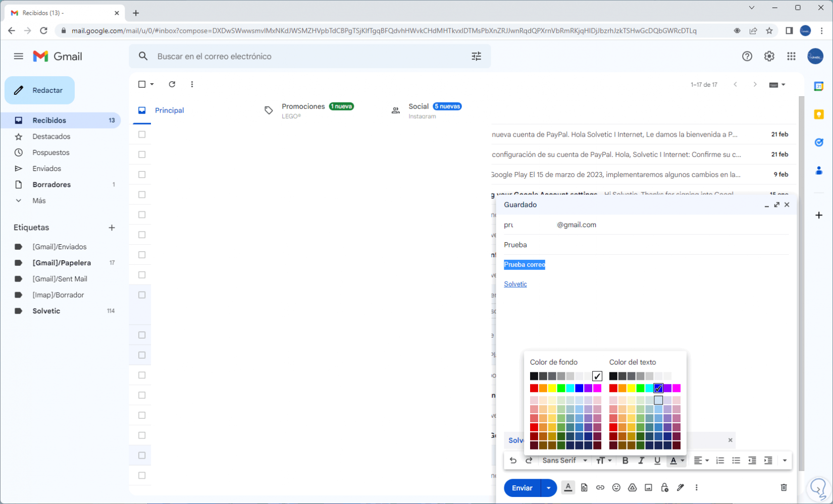Open Google Tasks side panel
Screen dimensions: 833x504
coord(819,142)
